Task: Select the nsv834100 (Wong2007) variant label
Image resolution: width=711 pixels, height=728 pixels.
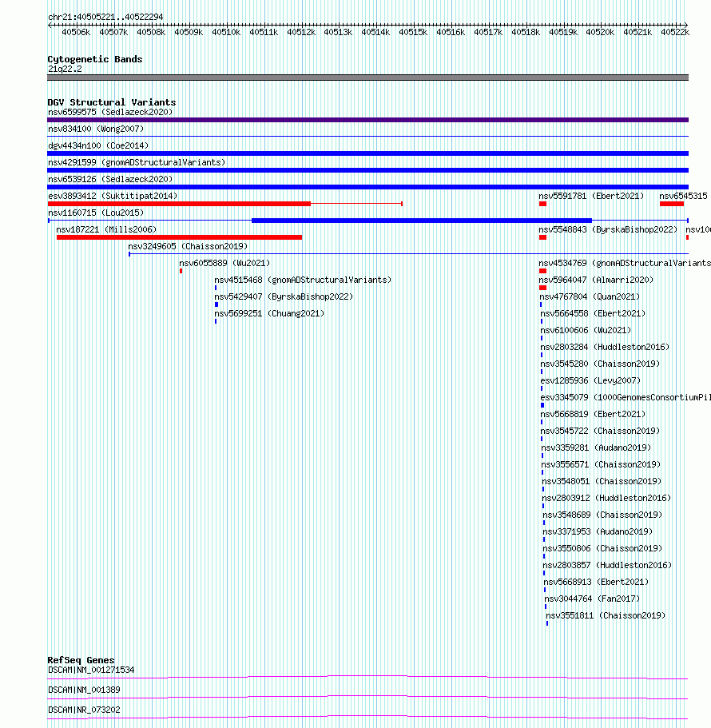Action: 96,129
